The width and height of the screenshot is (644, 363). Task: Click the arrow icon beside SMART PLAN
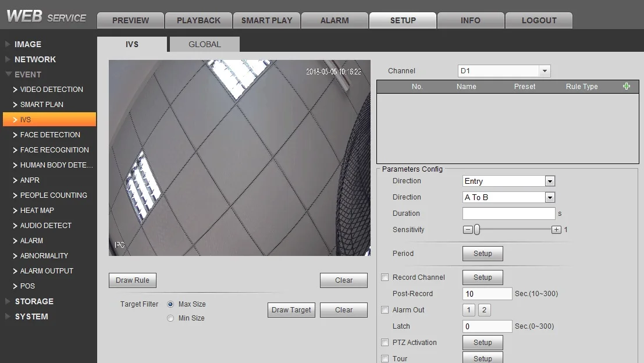[x=15, y=105]
